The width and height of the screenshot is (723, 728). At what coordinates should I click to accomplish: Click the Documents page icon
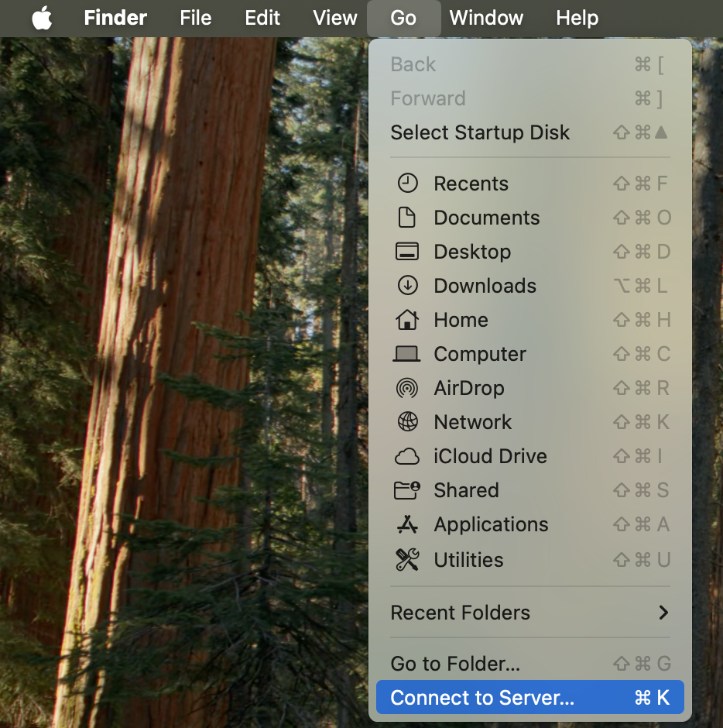[x=407, y=218]
